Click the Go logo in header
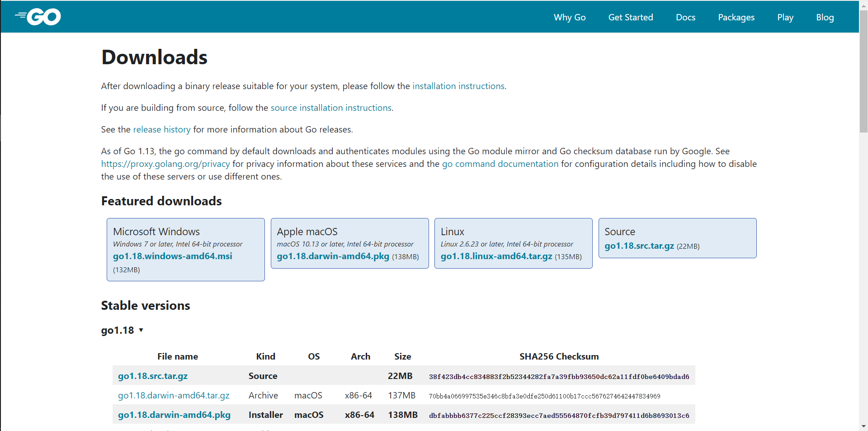The width and height of the screenshot is (868, 431). tap(38, 17)
